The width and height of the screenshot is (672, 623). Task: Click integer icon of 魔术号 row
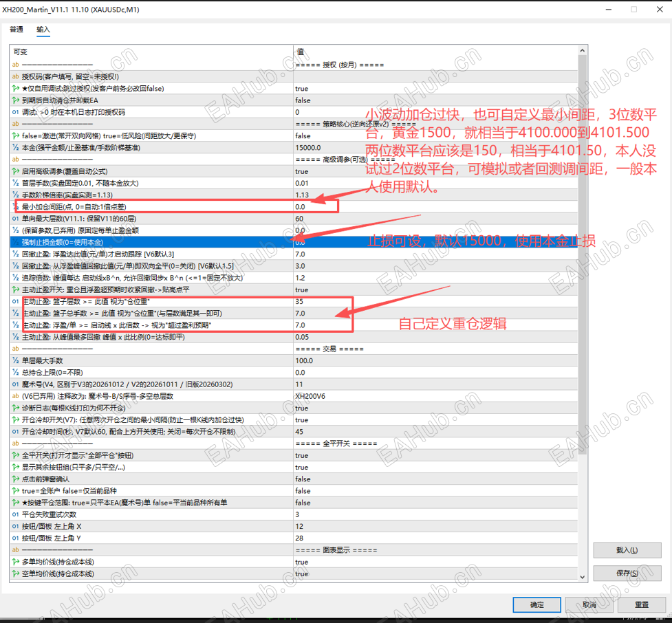(x=15, y=384)
